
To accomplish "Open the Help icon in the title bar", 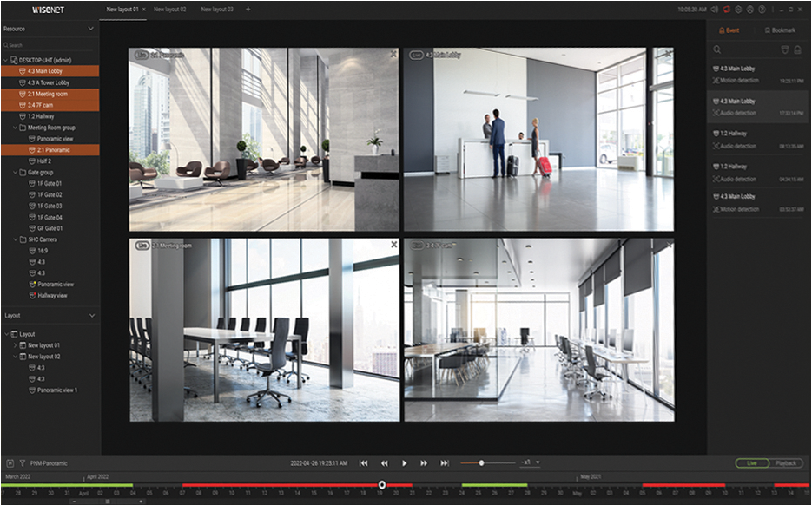I will pyautogui.click(x=762, y=9).
